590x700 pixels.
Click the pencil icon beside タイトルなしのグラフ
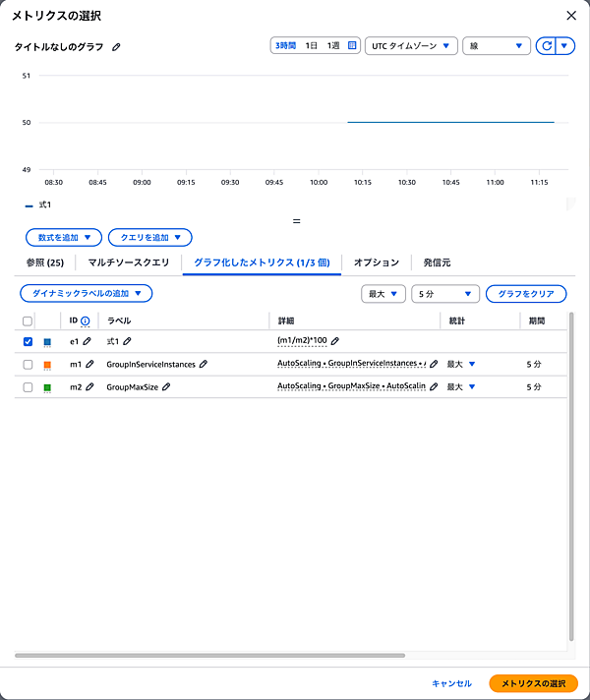(117, 46)
